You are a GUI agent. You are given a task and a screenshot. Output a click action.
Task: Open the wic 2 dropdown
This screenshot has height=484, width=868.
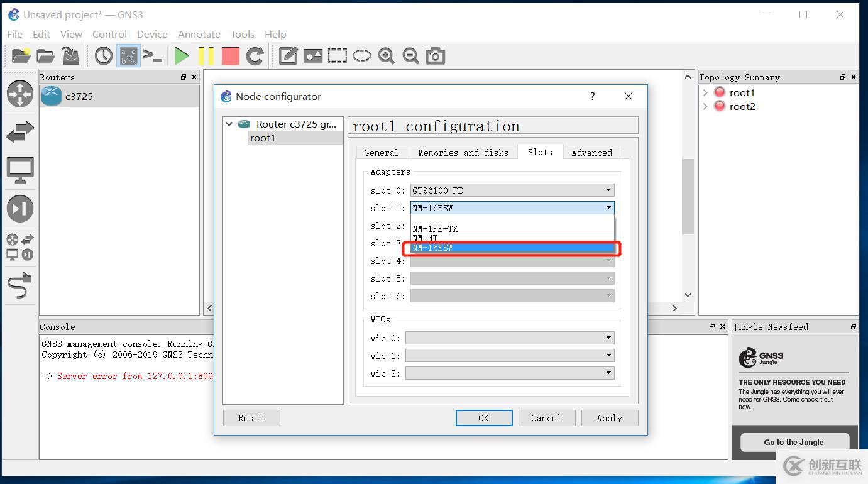pos(510,373)
